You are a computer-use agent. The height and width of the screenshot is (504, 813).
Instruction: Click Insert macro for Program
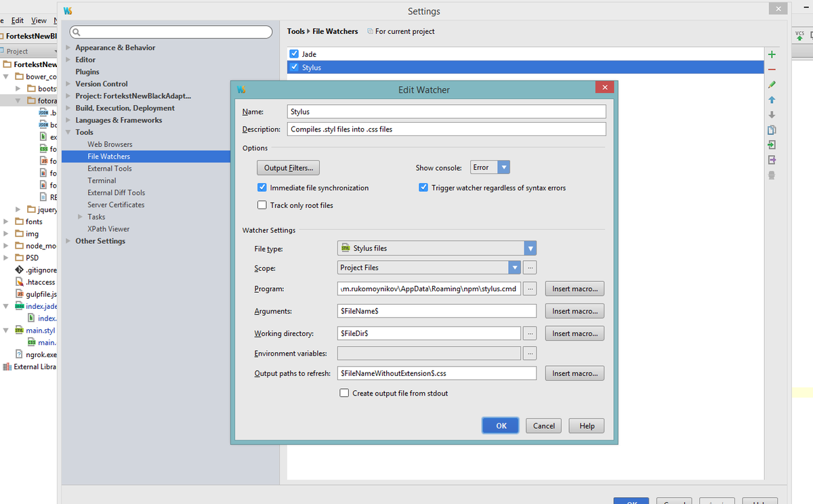575,289
